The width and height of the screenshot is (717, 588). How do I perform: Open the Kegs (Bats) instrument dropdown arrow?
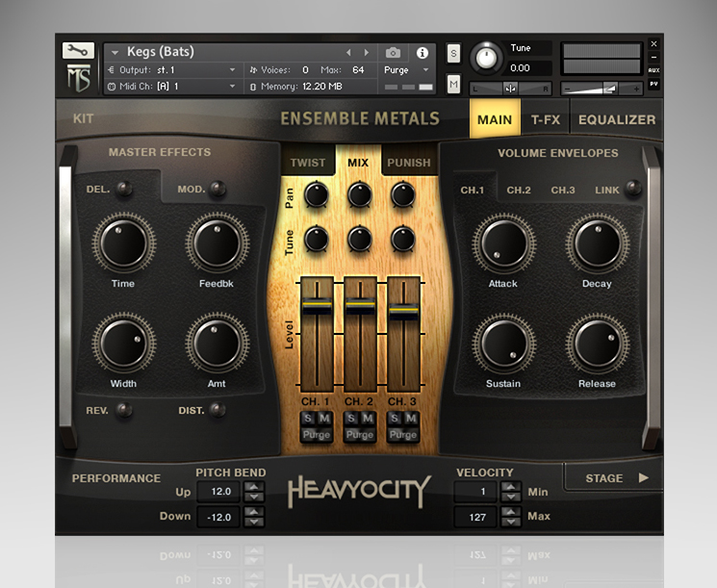[x=115, y=53]
